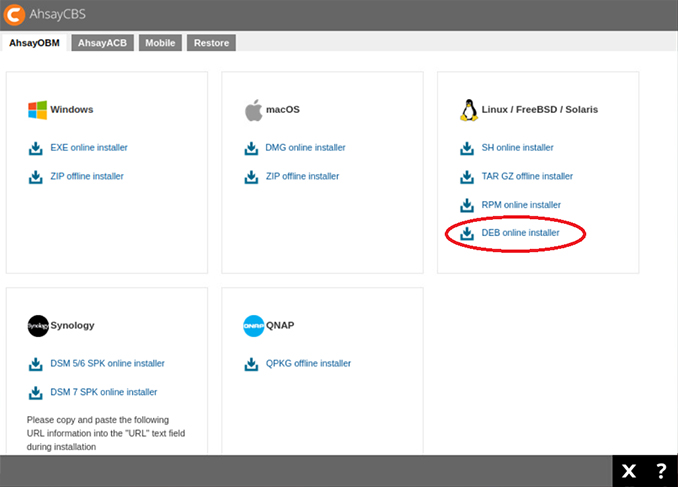Download icon beside DSM 5/6 SPK installer
The image size is (678, 487).
click(x=35, y=364)
